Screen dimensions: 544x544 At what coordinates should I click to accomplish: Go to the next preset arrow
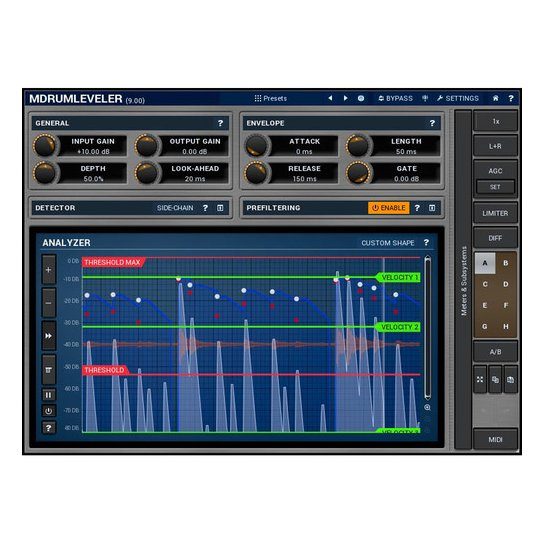pyautogui.click(x=346, y=99)
